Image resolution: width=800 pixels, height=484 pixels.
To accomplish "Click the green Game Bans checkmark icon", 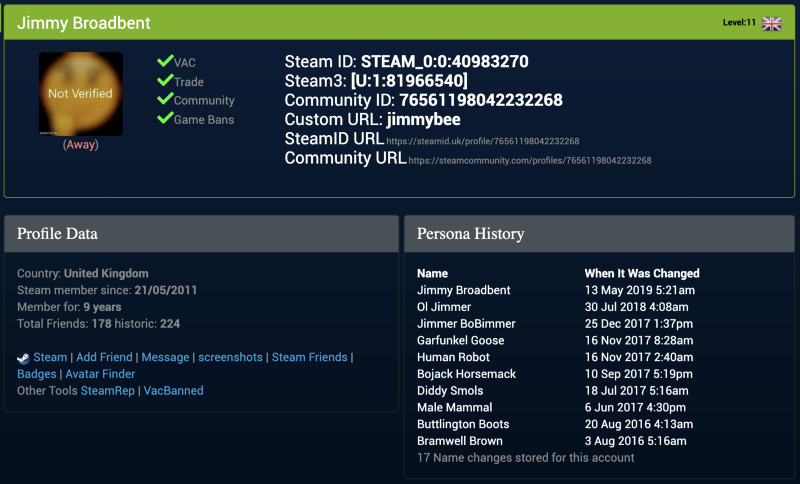I will coord(165,118).
